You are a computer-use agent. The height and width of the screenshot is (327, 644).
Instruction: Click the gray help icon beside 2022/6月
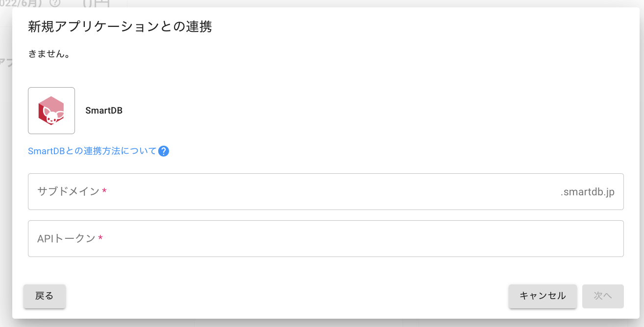(x=55, y=4)
